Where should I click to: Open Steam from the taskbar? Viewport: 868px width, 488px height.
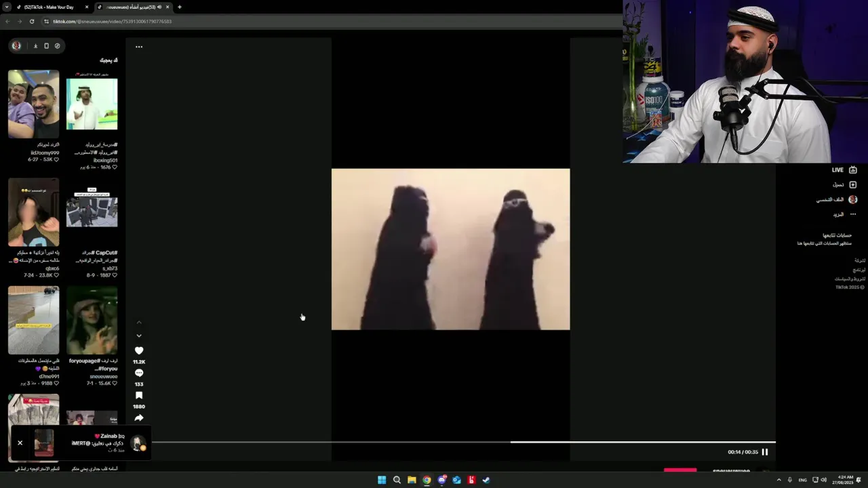(x=486, y=480)
